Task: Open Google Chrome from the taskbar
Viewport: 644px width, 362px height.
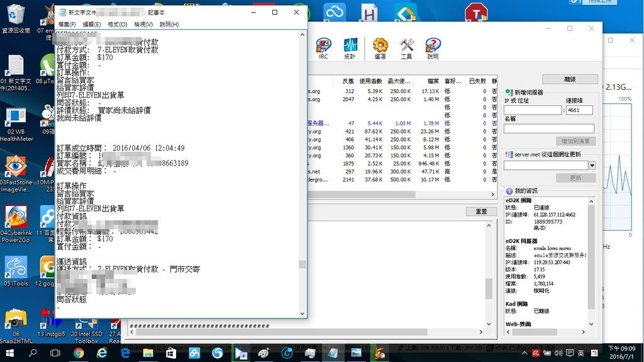Action: point(79,353)
